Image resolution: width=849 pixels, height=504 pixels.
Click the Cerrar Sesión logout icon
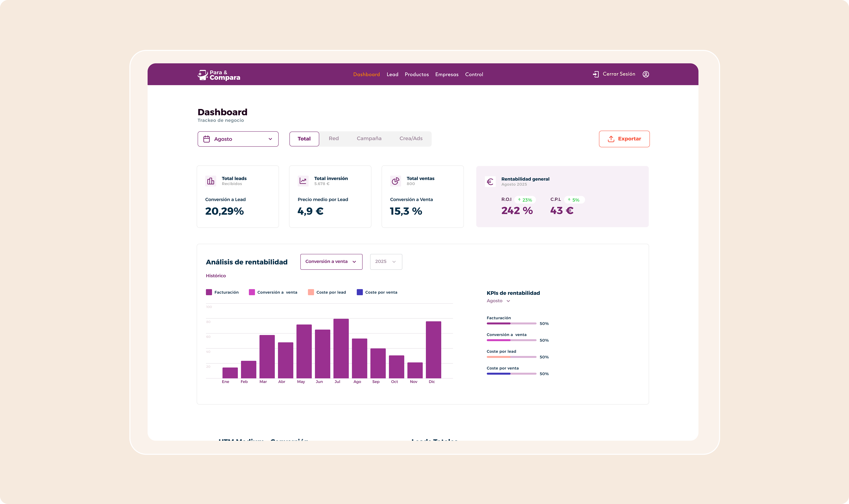click(x=596, y=74)
